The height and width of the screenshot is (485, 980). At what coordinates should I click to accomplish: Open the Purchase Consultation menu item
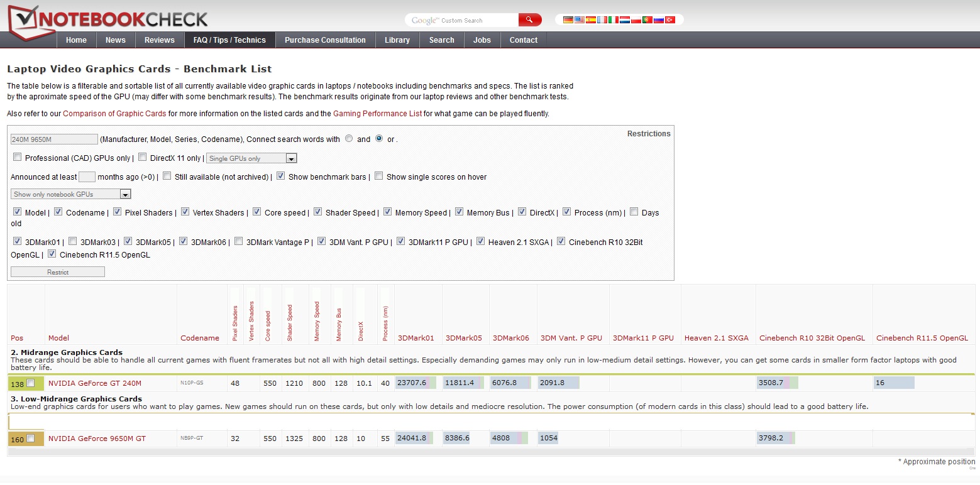325,40
